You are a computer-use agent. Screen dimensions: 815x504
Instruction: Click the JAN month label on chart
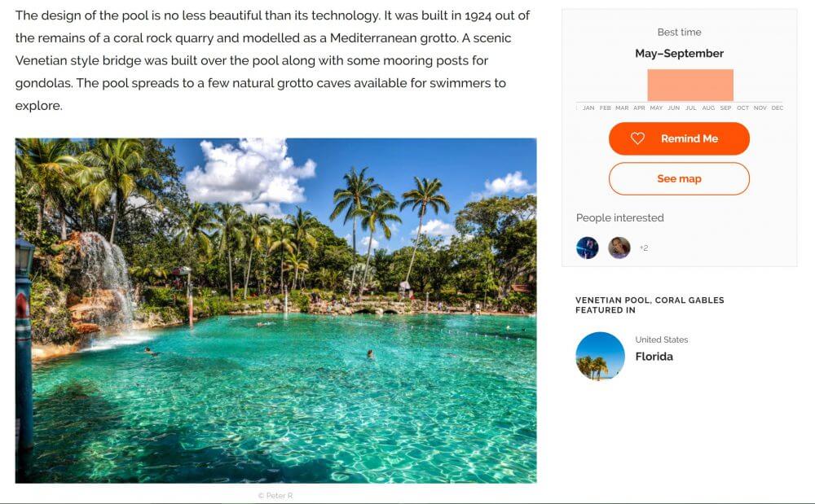(588, 108)
